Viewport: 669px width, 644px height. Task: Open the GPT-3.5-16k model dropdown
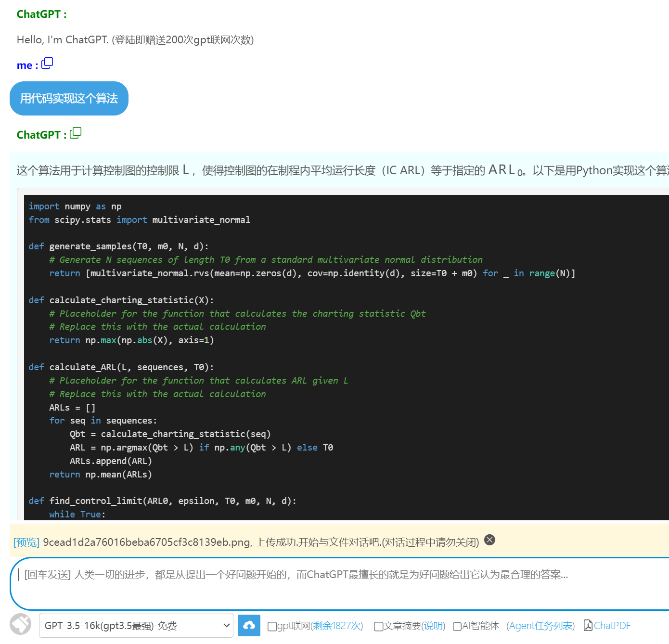tap(136, 625)
